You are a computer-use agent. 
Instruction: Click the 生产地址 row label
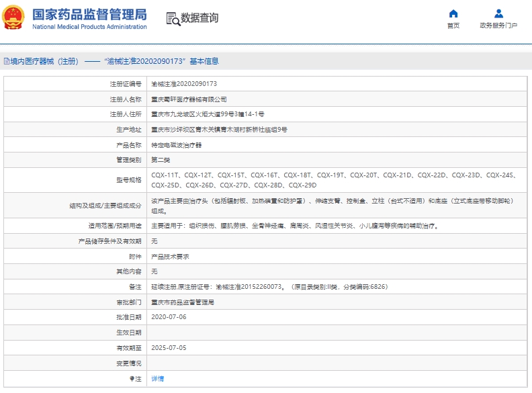(x=128, y=130)
